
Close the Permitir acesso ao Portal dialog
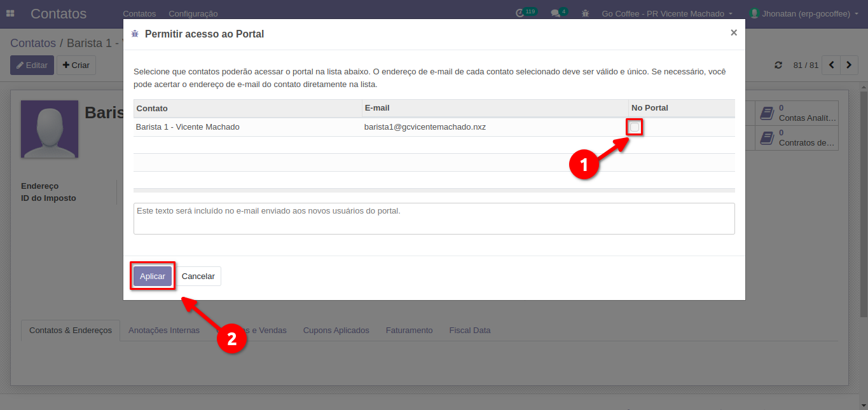coord(733,33)
